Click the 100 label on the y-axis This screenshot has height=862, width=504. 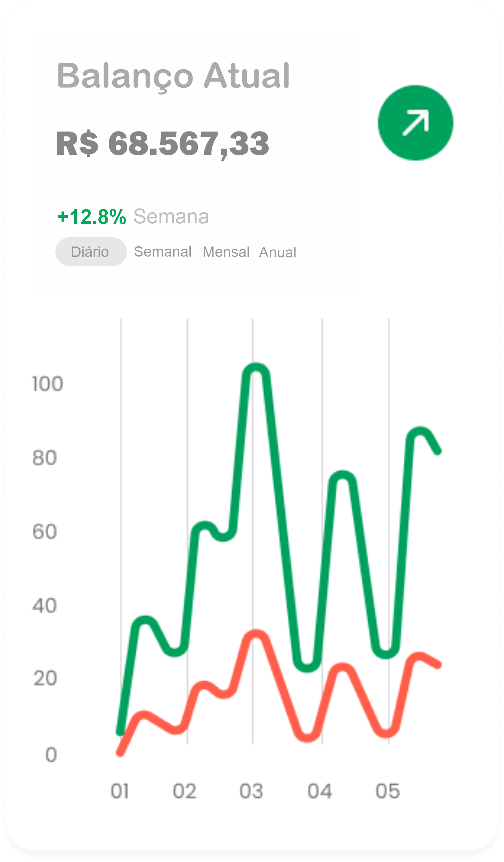click(x=48, y=384)
